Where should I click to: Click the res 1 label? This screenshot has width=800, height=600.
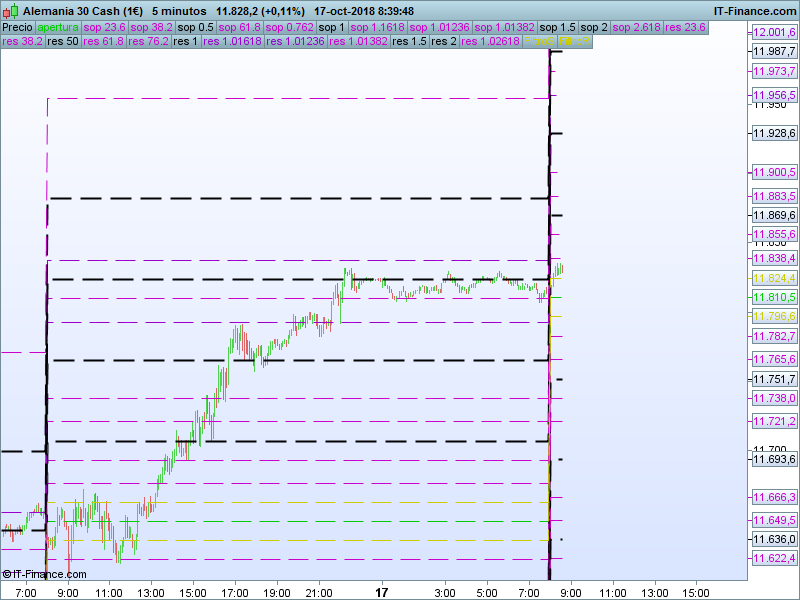click(185, 41)
